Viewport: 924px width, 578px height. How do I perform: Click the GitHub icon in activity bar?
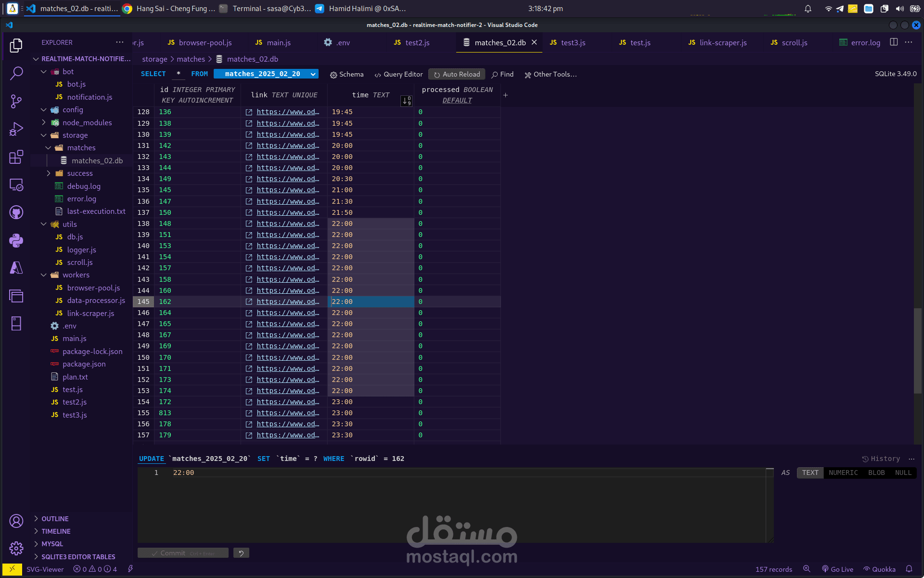(16, 212)
